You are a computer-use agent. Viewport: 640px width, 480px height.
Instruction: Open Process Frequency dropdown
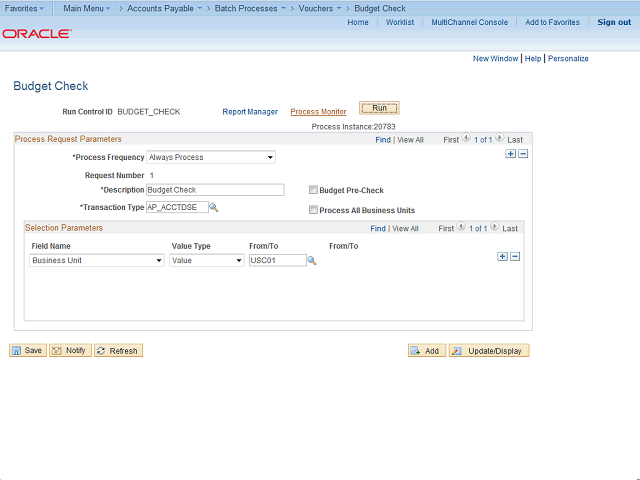pyautogui.click(x=211, y=157)
